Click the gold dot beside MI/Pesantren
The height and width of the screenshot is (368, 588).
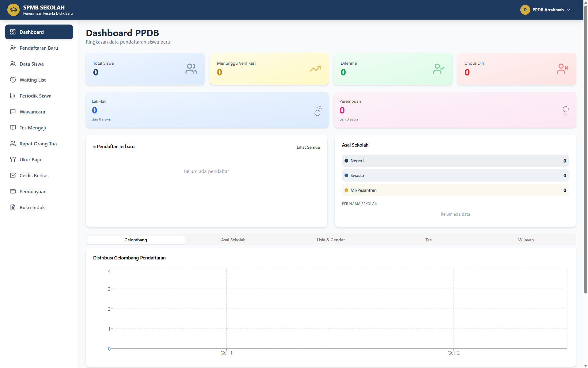click(x=346, y=190)
